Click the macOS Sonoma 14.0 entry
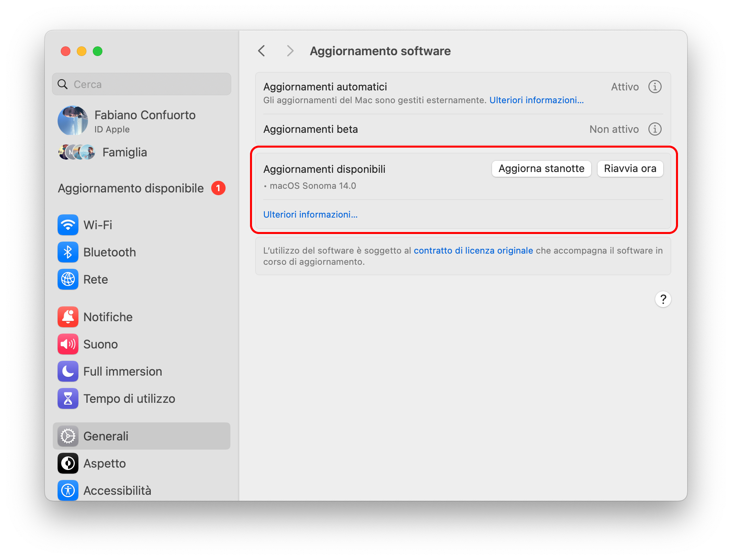 click(x=313, y=186)
